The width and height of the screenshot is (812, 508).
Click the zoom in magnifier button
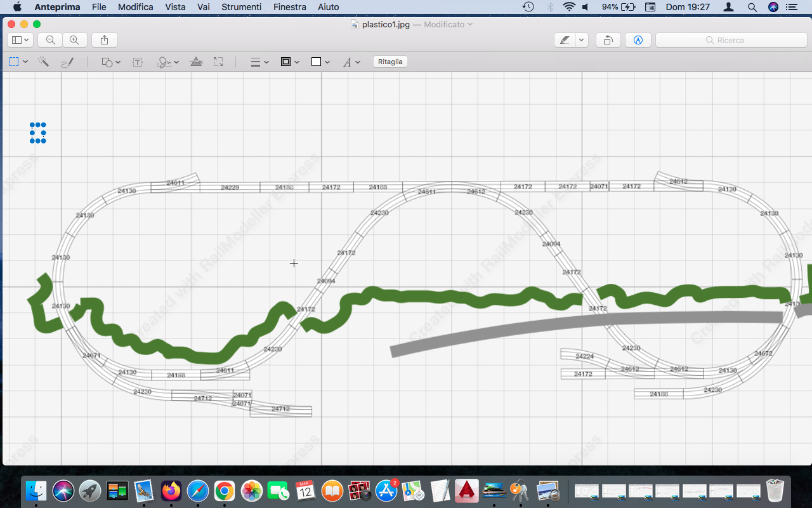(x=74, y=40)
